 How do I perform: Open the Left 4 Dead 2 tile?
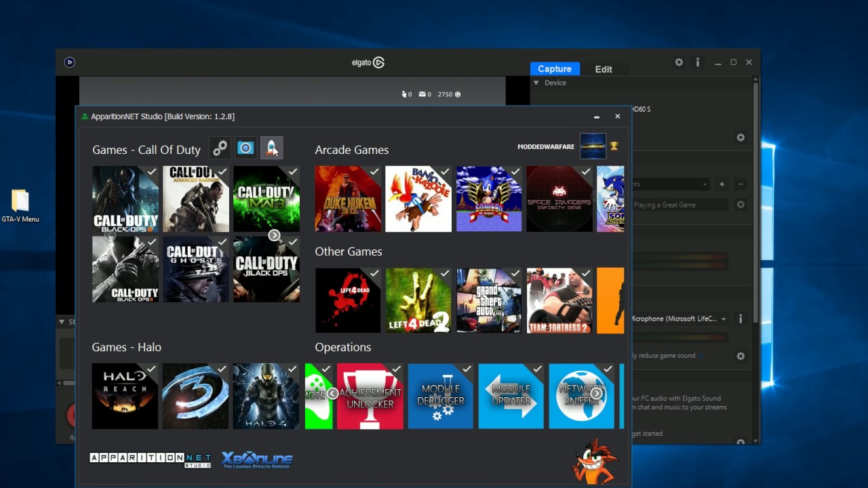418,300
